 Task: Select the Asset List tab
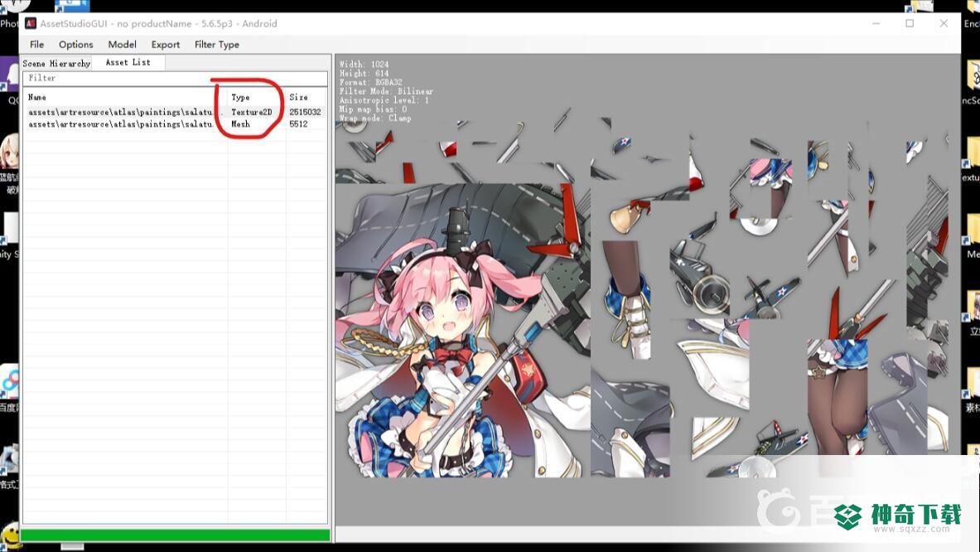coord(128,62)
